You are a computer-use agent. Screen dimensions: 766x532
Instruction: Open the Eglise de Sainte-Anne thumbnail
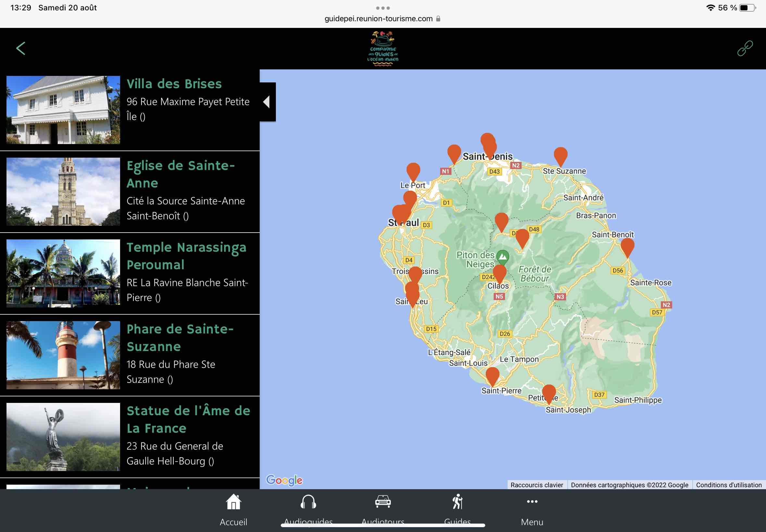(63, 191)
